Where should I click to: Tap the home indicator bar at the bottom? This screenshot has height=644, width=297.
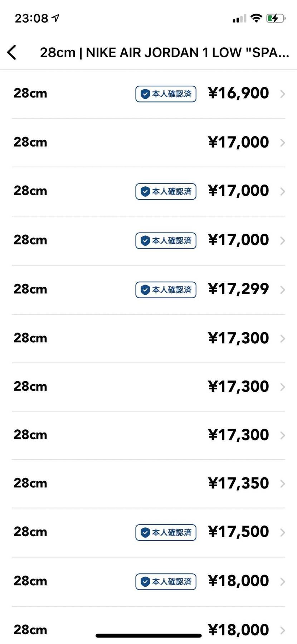click(148, 635)
